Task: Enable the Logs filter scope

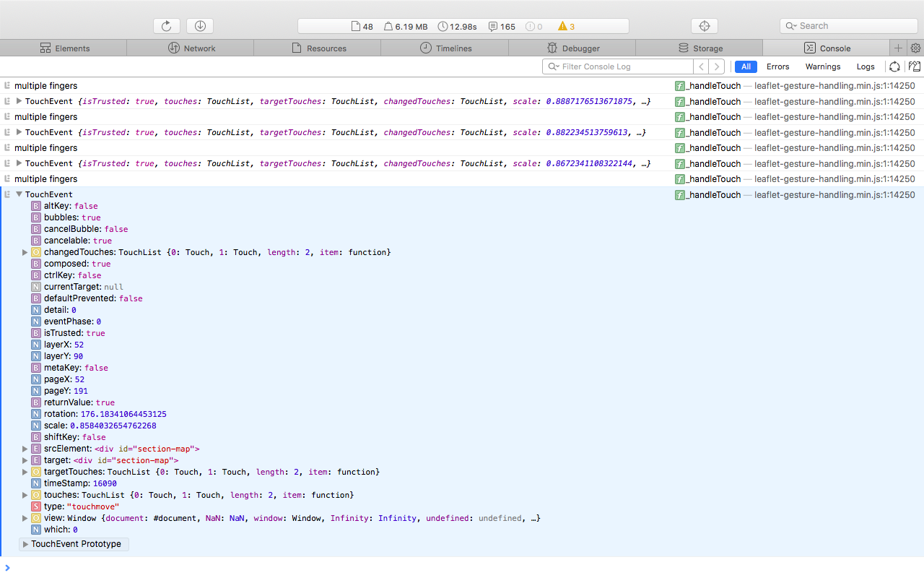Action: [x=866, y=66]
